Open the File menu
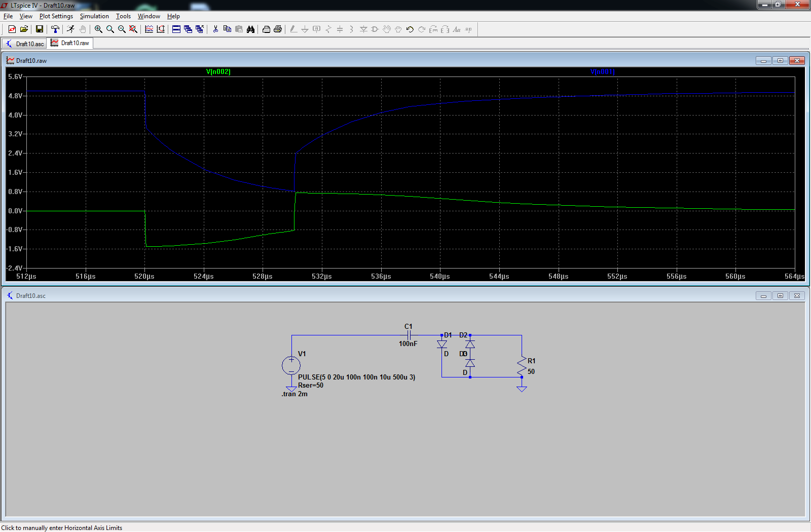This screenshot has width=811, height=532. (8, 16)
